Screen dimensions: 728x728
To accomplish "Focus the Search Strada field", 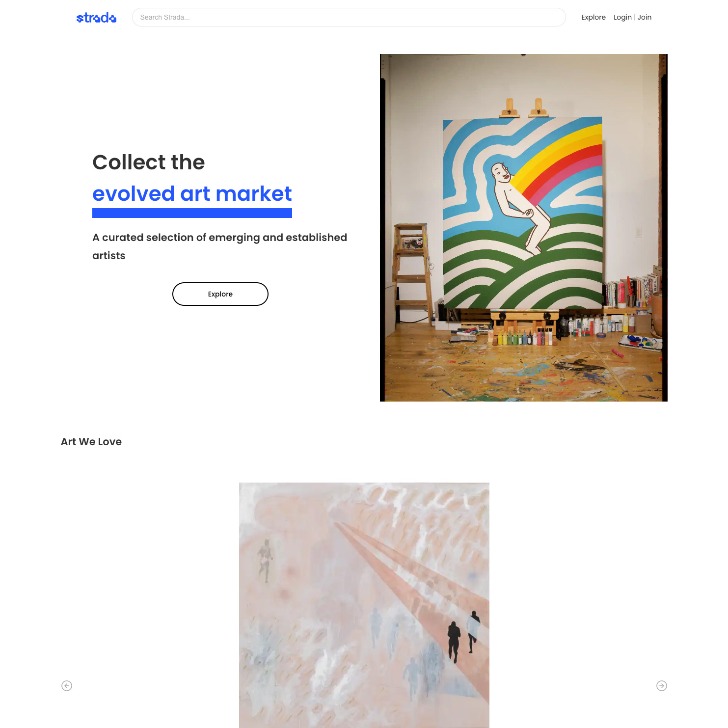I will [349, 17].
